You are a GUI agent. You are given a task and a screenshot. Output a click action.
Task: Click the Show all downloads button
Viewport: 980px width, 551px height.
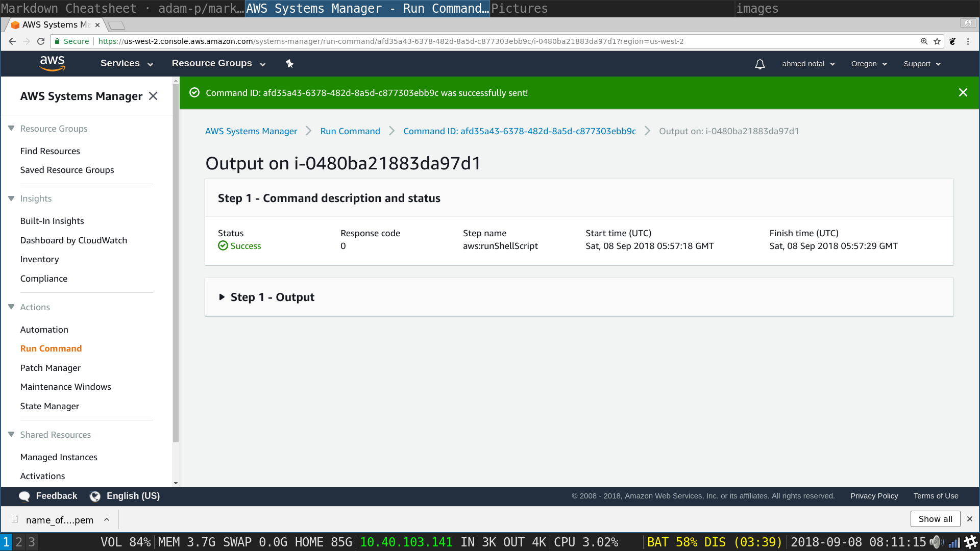(x=935, y=519)
